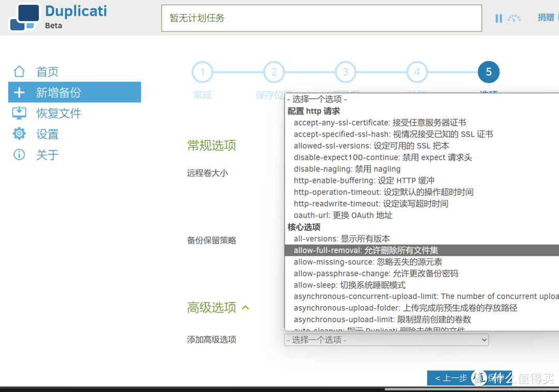Go to wizard step 2 circle
Screen dimensions: 559x392
click(x=274, y=72)
